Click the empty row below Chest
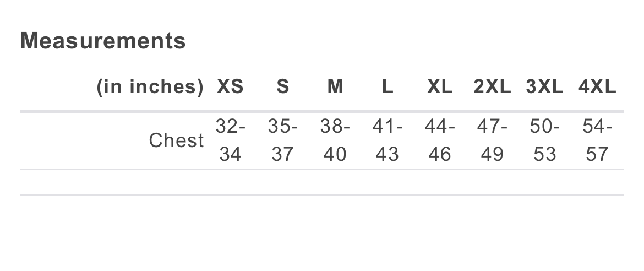Screen dimensions: 644x271 click(322, 182)
